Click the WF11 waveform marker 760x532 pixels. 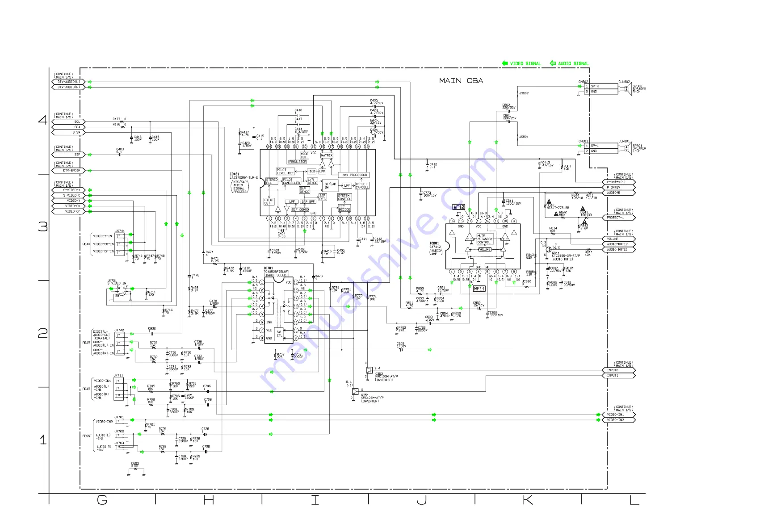click(479, 289)
